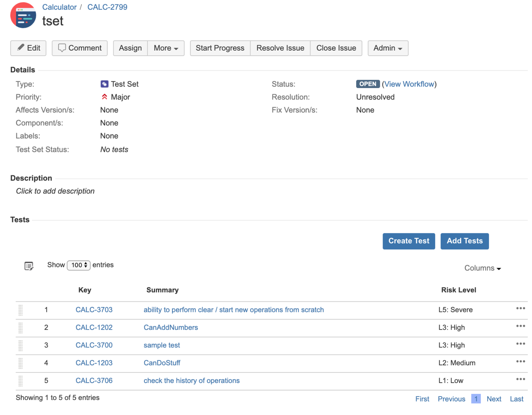Open the Calculator project breadcrumb link
532x415 pixels.
tap(59, 7)
